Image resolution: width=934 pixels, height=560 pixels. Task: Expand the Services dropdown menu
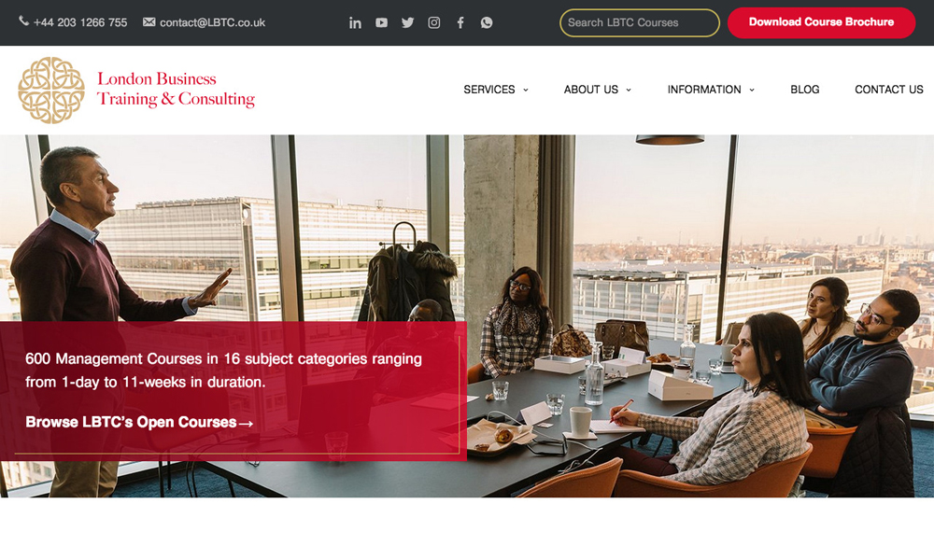496,90
